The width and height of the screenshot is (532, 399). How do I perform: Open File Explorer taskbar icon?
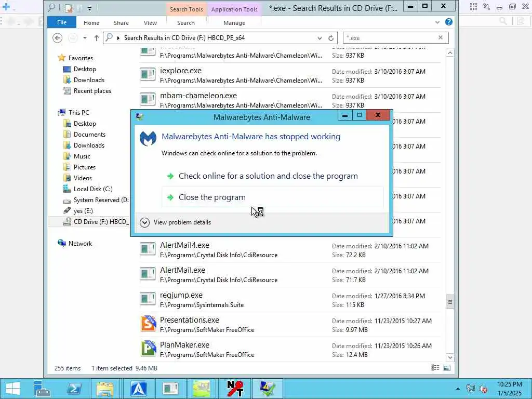(x=105, y=389)
